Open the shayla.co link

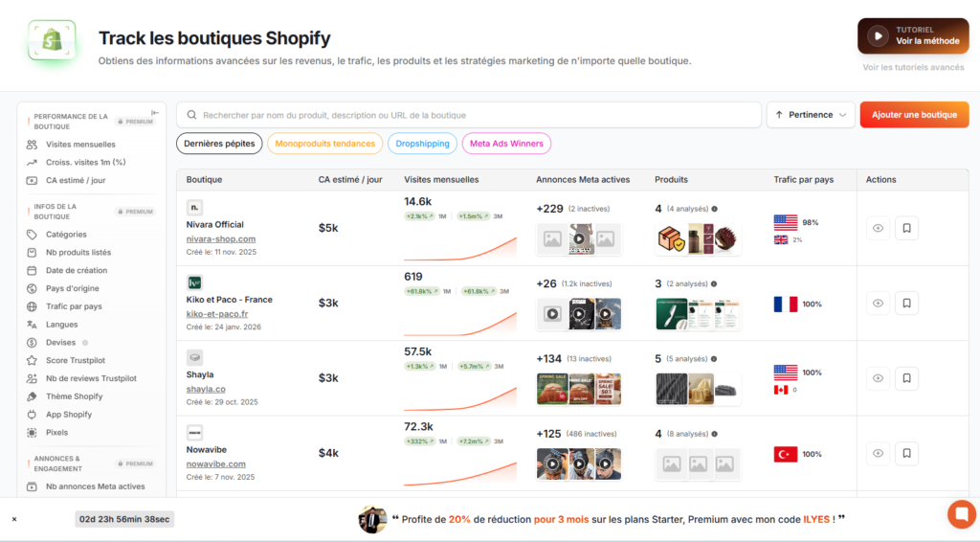pos(206,389)
